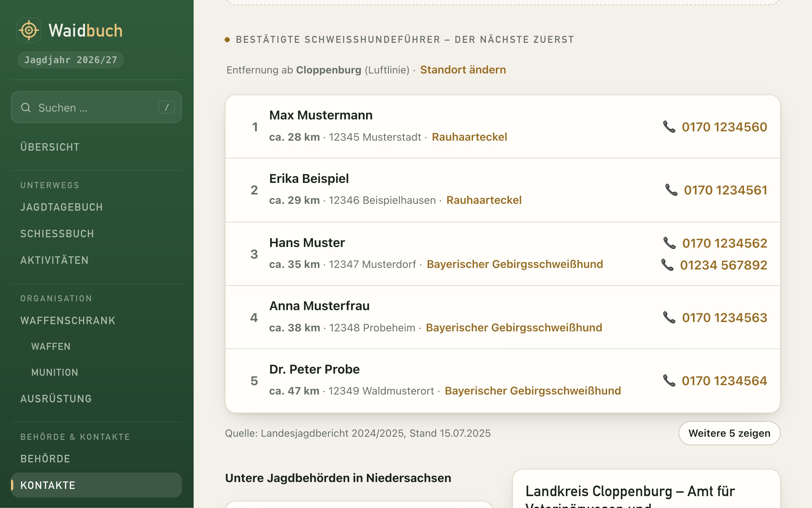812x508 pixels.
Task: Focus the Suchen search field
Action: 96,108
